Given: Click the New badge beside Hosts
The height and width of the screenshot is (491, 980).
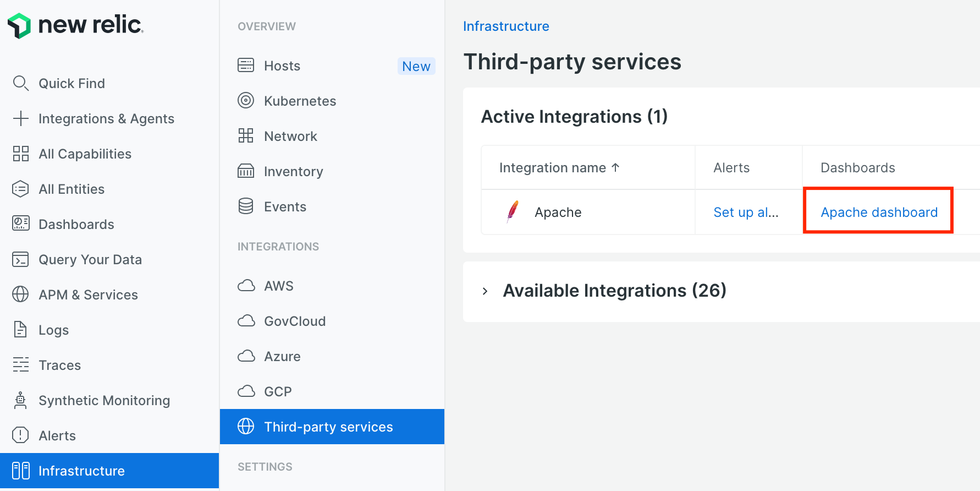Looking at the screenshot, I should point(416,66).
